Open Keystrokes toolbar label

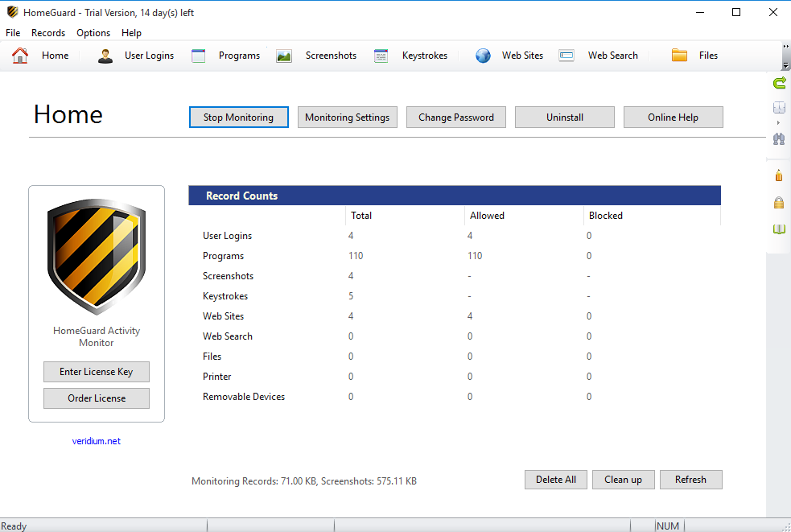click(x=425, y=56)
